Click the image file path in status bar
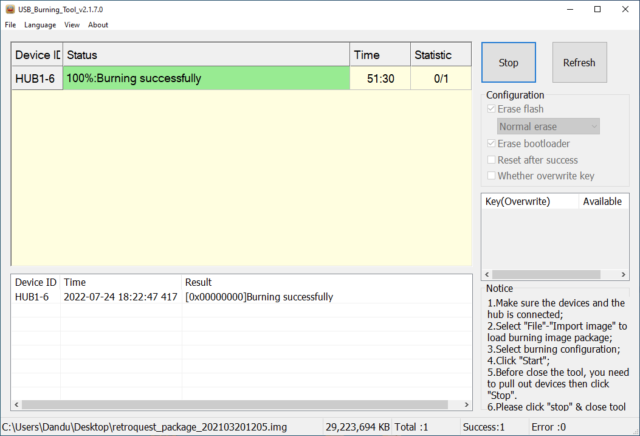 pos(144,427)
